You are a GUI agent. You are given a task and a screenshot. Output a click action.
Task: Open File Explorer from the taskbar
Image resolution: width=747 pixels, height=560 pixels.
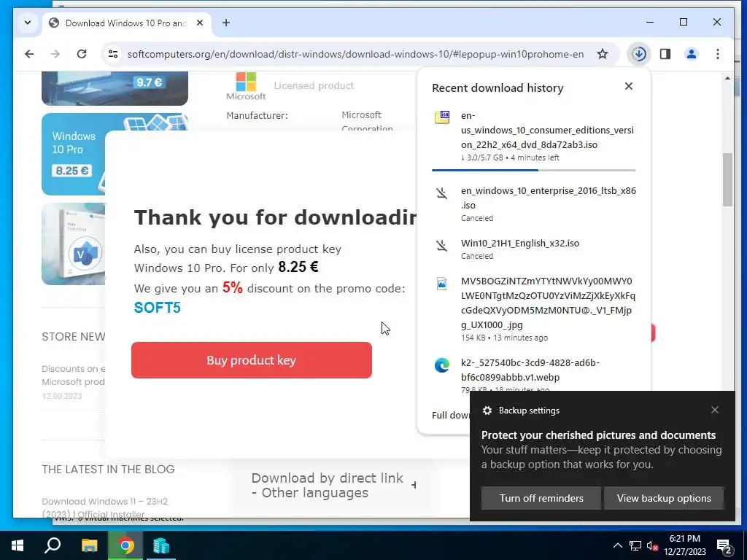click(x=89, y=545)
